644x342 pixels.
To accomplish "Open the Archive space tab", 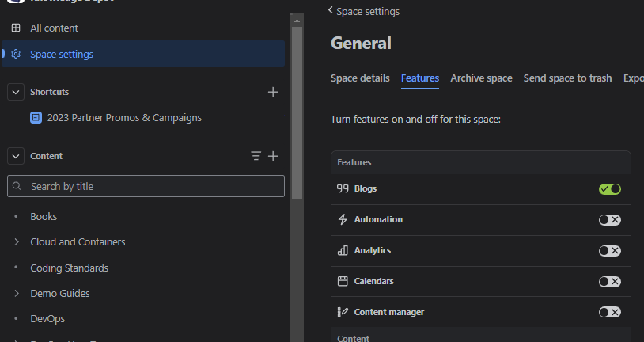I will click(x=481, y=78).
